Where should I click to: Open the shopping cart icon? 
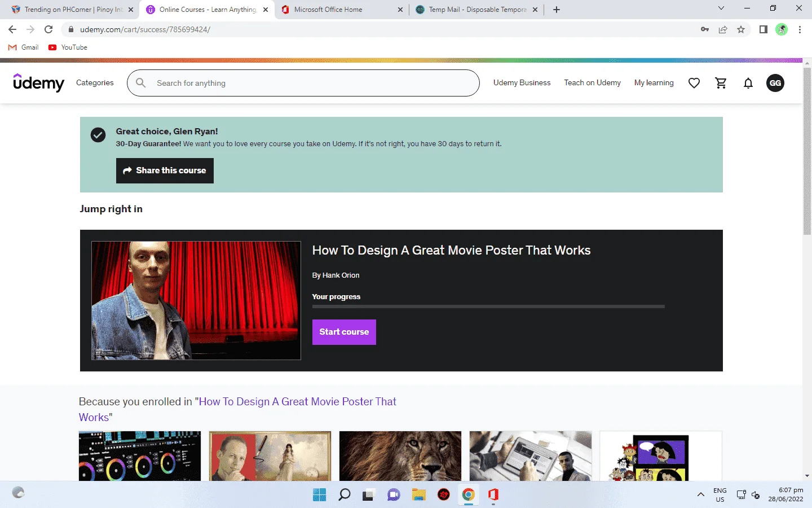click(721, 83)
